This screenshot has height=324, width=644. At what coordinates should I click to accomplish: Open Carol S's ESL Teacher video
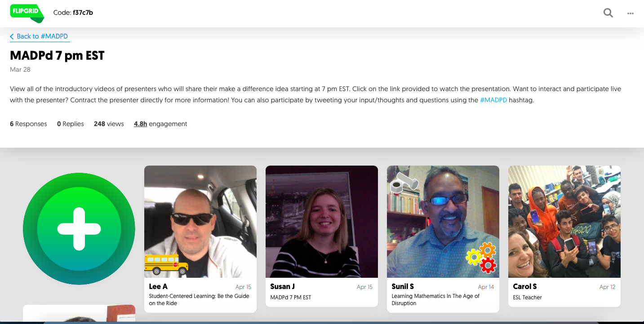point(564,221)
